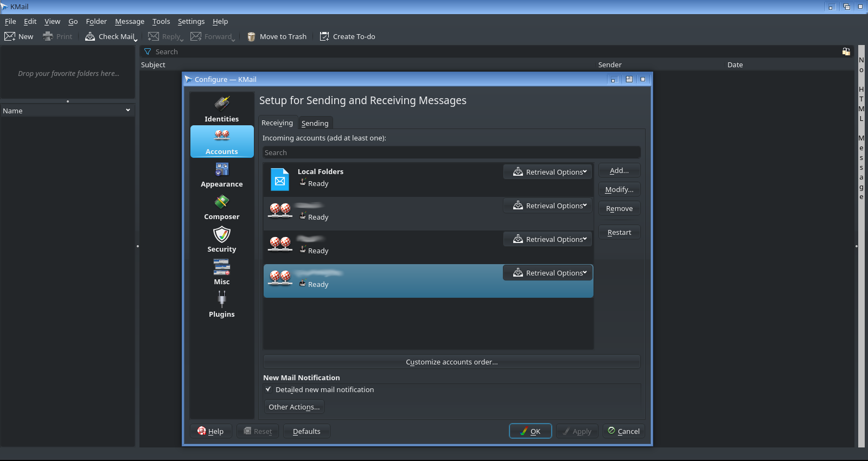The image size is (868, 461).
Task: Click the Check Mail toolbar icon
Action: click(90, 36)
